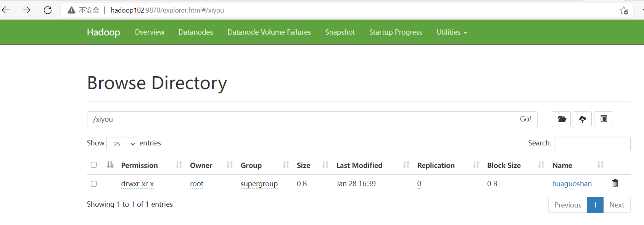Open the huaguoshan directory link
Screen dimensions: 644x225
(572, 184)
